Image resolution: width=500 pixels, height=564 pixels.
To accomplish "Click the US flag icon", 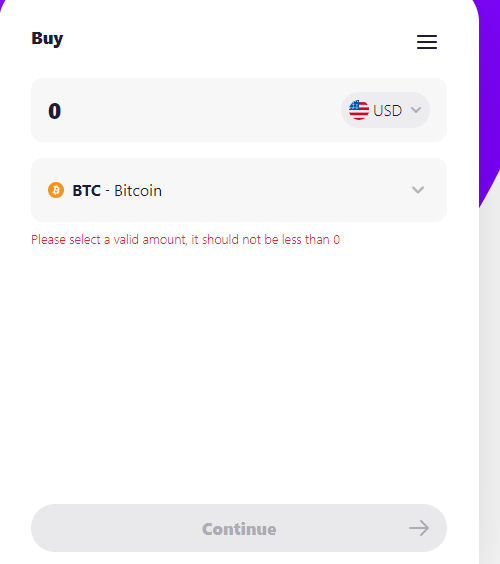I will tap(359, 110).
